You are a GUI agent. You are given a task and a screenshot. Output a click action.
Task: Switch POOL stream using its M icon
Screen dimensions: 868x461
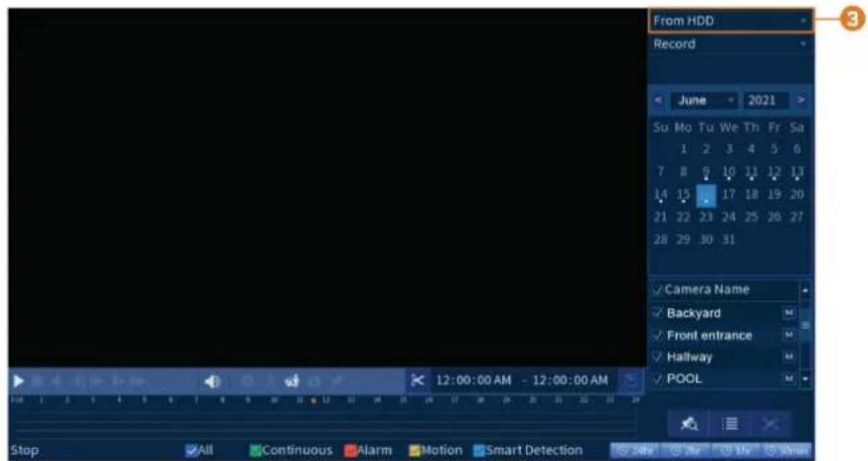[788, 379]
